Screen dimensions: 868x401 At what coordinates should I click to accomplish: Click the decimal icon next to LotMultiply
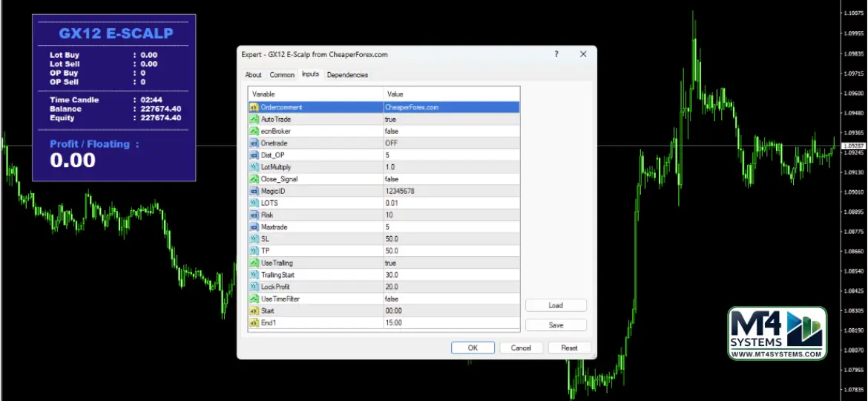254,167
